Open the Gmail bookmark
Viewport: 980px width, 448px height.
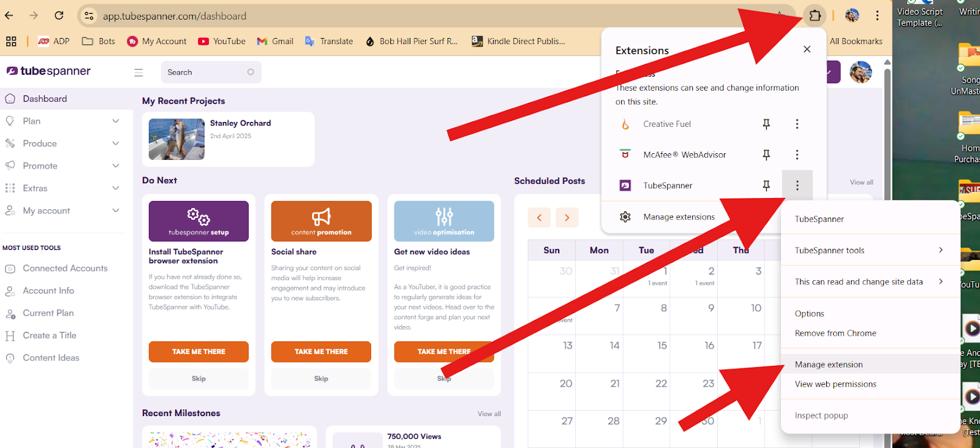coord(275,41)
